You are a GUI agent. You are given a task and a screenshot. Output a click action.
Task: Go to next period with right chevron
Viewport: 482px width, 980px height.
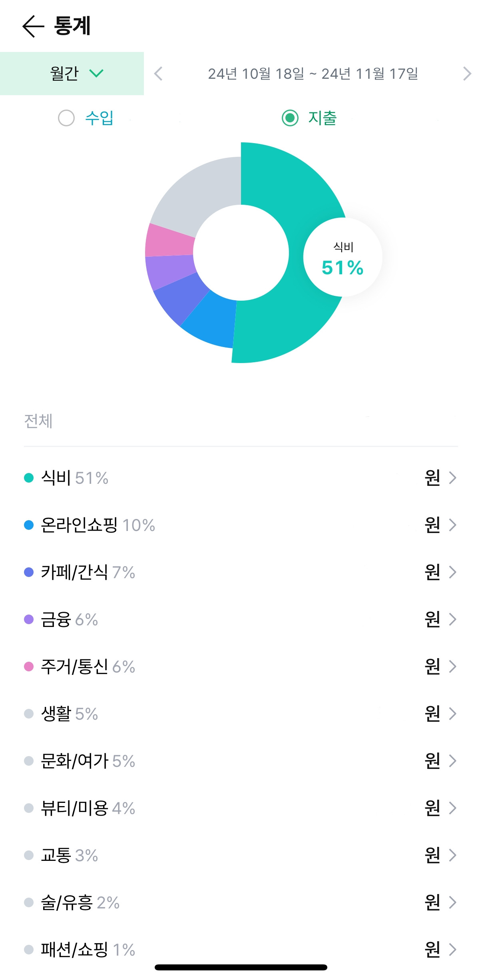tap(467, 74)
